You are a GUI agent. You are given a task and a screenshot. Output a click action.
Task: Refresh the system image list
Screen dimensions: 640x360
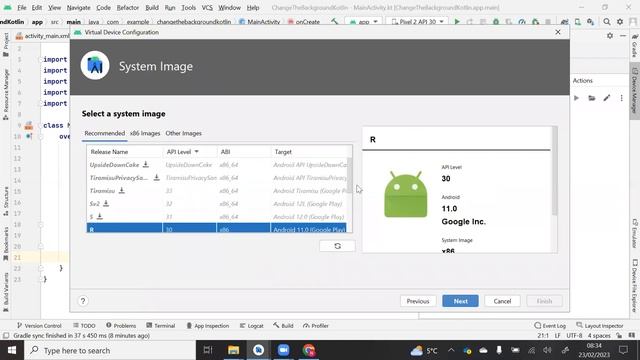pos(337,246)
